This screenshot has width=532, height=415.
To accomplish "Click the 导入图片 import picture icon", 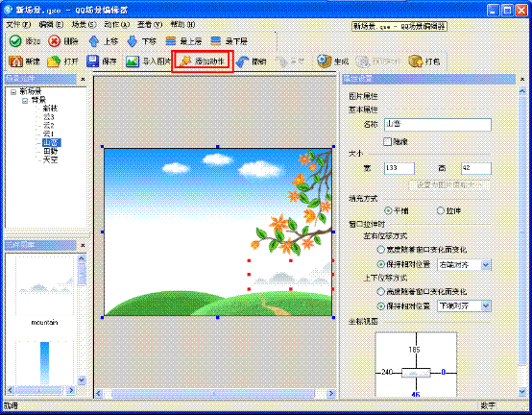I will [x=133, y=61].
